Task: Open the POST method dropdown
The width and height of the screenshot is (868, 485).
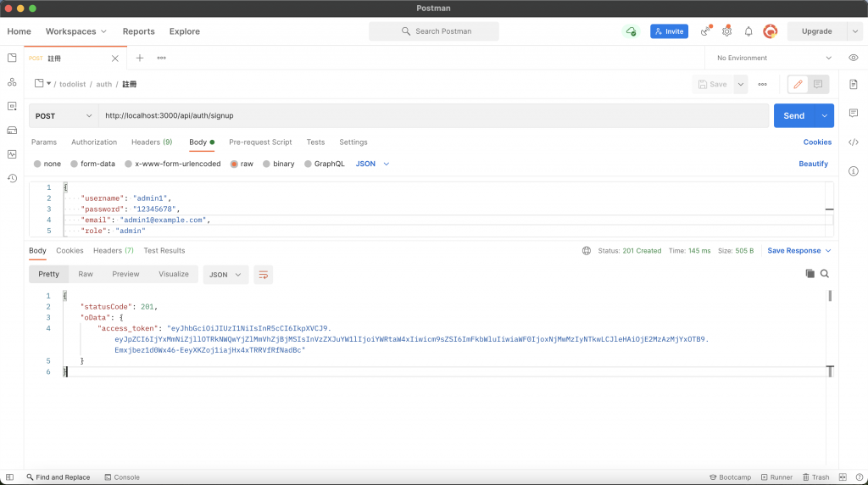Action: [64, 115]
